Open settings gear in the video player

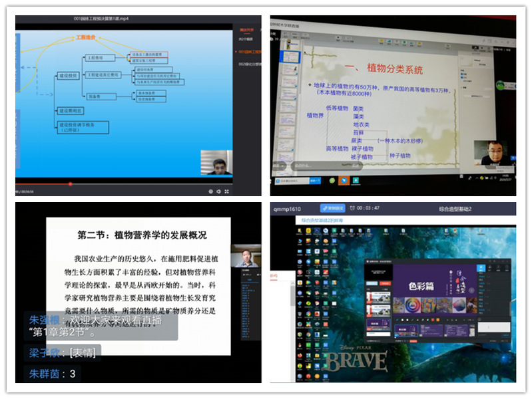click(210, 192)
